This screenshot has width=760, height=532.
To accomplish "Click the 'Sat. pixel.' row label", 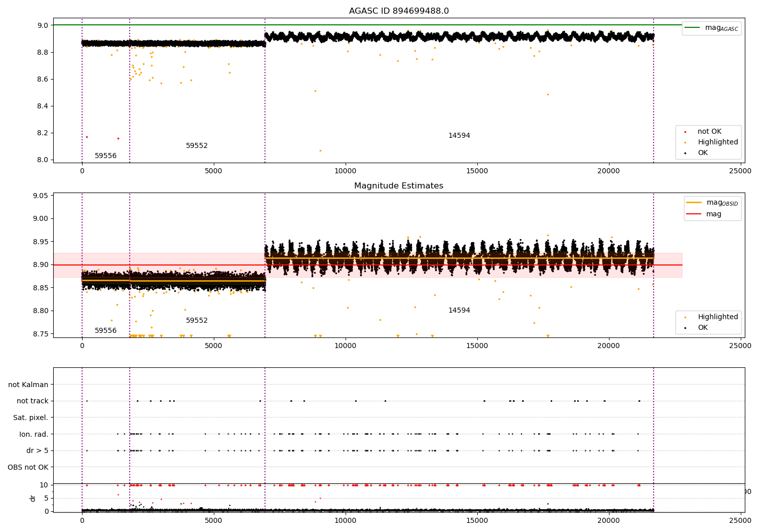I will (31, 418).
